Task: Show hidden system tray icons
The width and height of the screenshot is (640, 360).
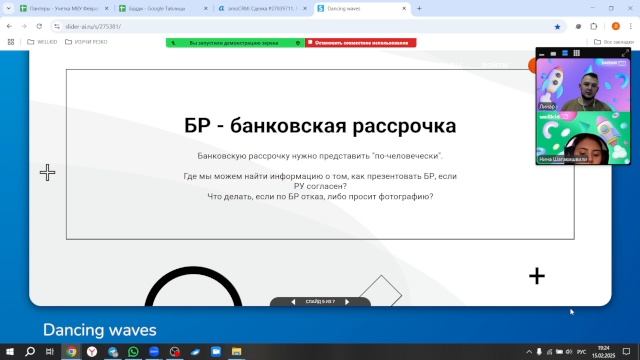Action: point(529,352)
